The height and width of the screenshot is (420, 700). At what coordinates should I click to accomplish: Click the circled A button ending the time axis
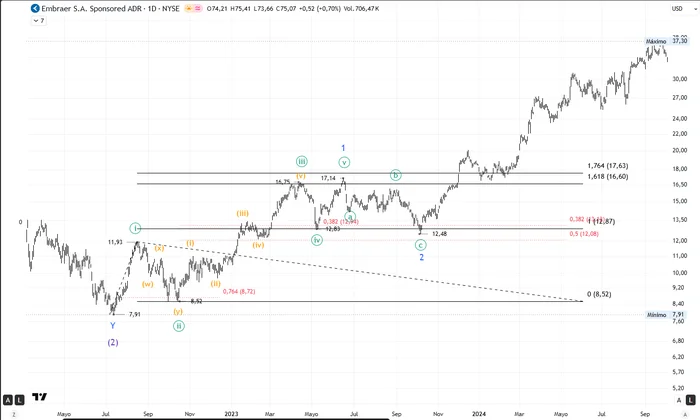[x=685, y=415]
